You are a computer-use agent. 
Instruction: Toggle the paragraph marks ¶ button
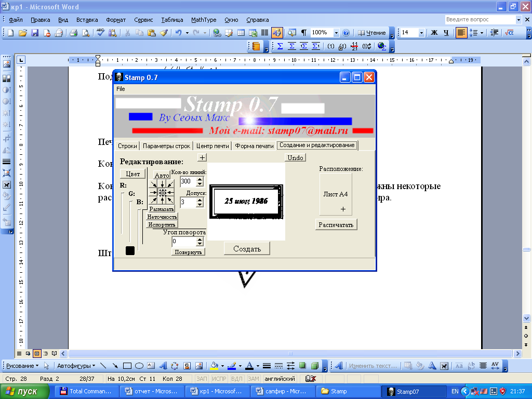coord(303,33)
